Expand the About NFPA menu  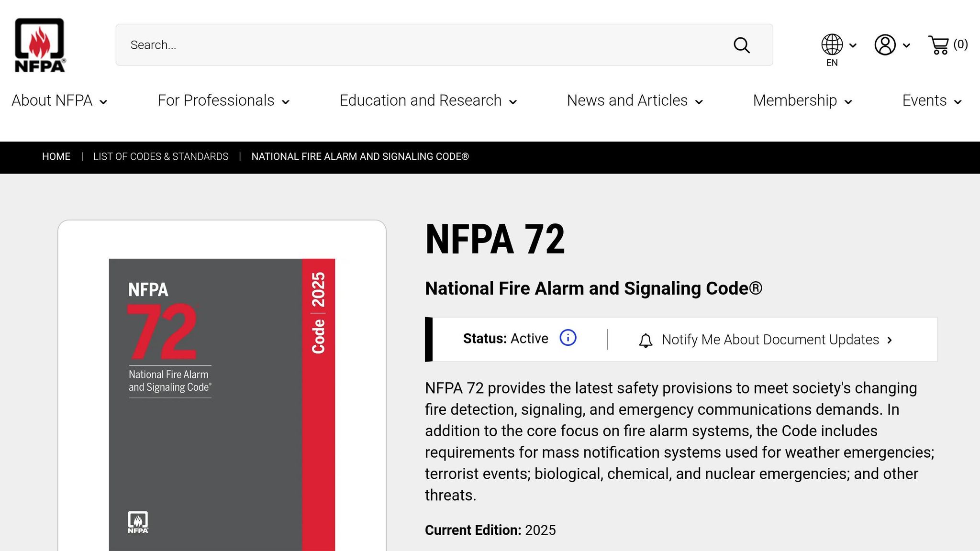[x=59, y=100]
